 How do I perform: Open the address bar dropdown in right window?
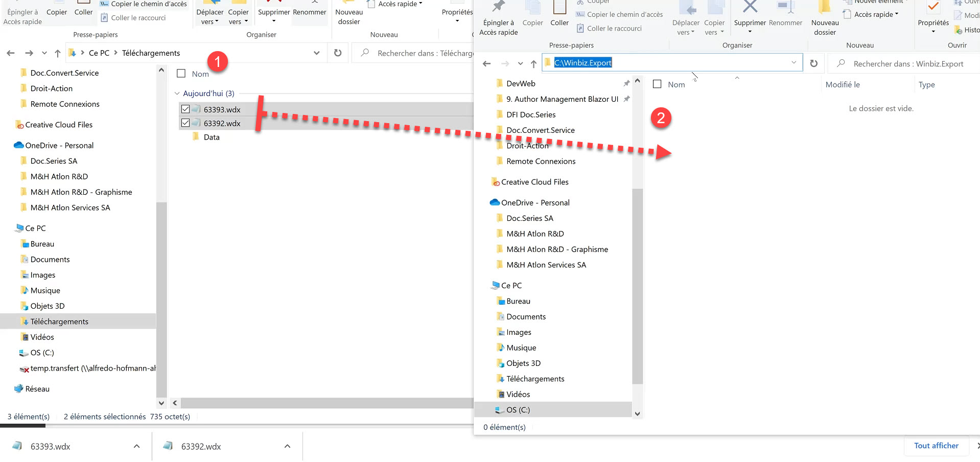[x=794, y=63]
